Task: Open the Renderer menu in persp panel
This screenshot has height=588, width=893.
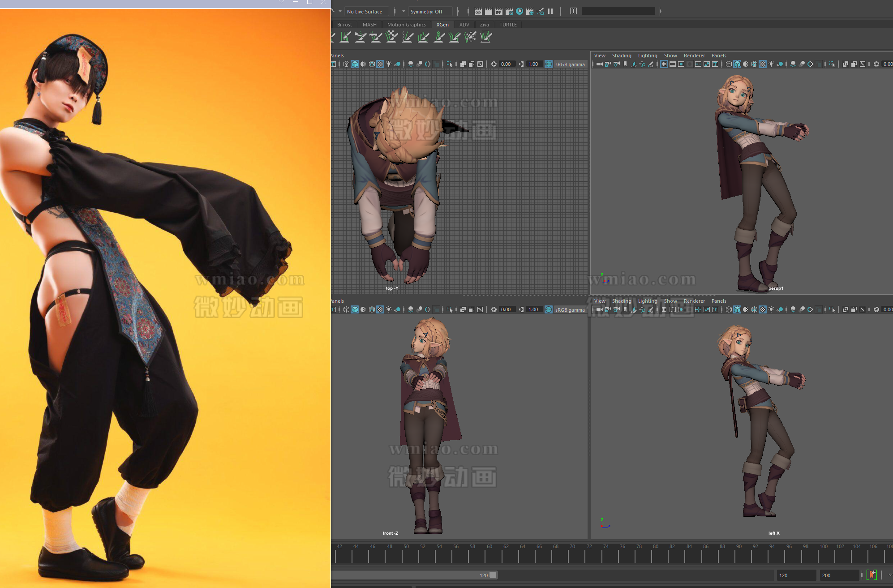Action: pyautogui.click(x=694, y=56)
